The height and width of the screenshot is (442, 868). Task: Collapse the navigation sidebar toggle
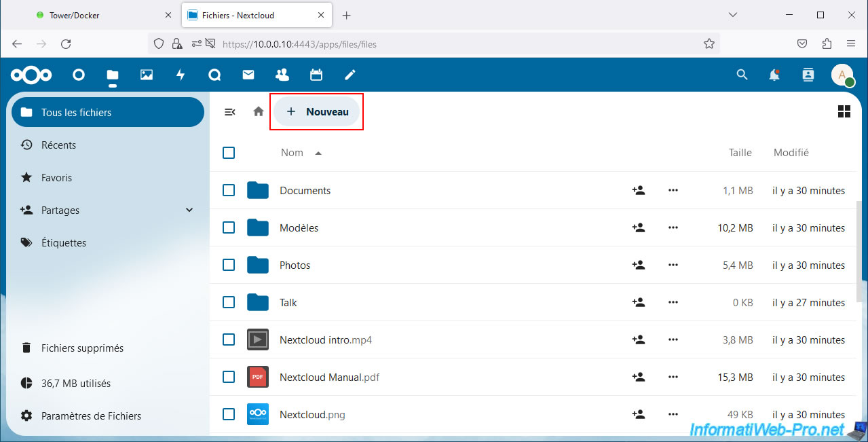(x=230, y=112)
